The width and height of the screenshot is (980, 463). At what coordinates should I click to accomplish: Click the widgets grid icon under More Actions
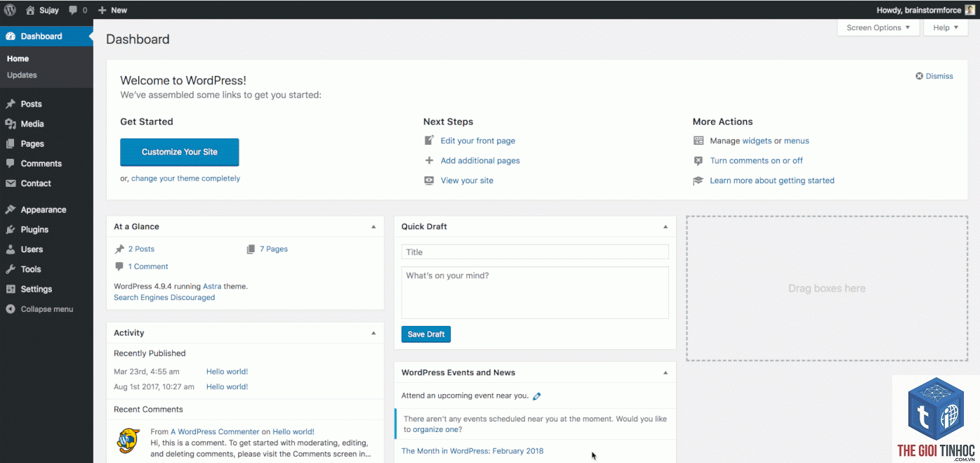698,141
